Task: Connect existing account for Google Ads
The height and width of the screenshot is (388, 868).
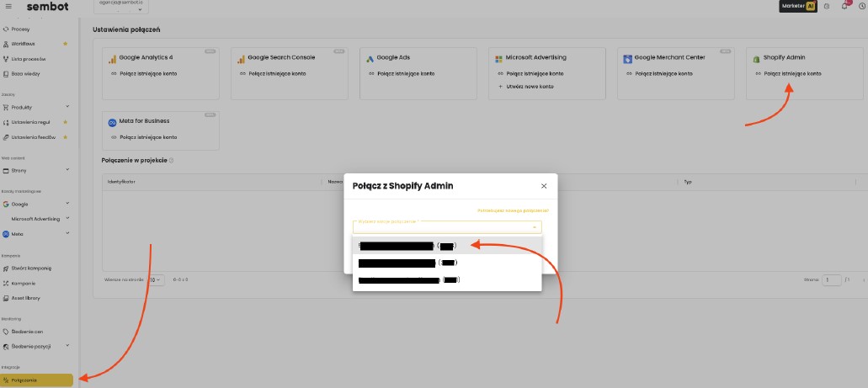Action: coord(406,73)
